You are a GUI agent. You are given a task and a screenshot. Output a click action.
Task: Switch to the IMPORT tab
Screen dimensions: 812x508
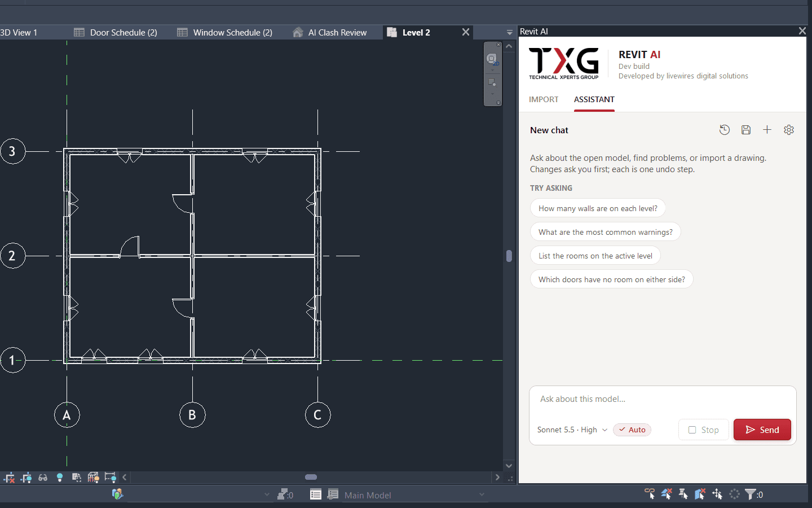(544, 99)
